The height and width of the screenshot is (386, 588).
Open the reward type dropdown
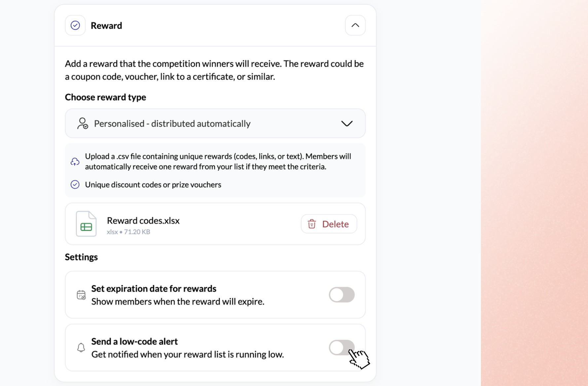(215, 123)
